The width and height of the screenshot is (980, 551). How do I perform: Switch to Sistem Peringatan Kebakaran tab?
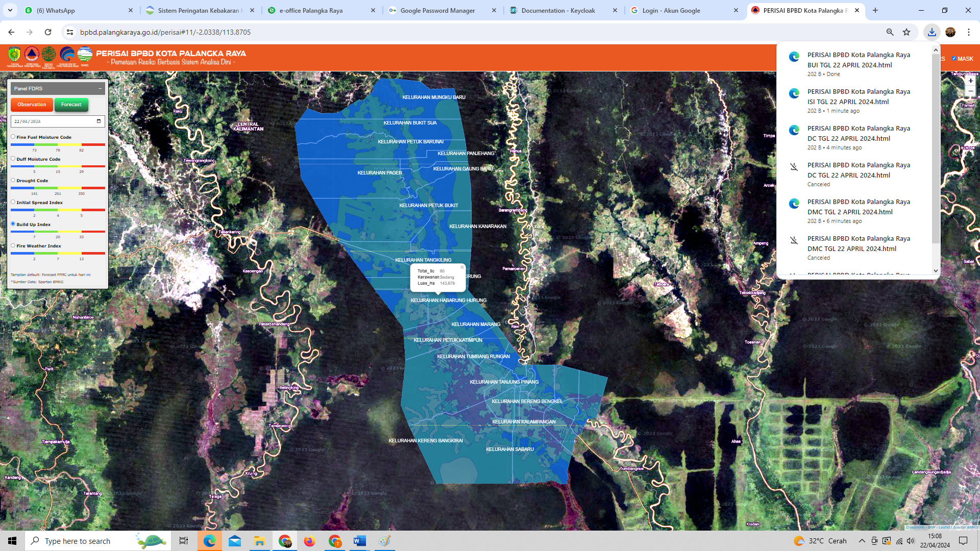(200, 10)
